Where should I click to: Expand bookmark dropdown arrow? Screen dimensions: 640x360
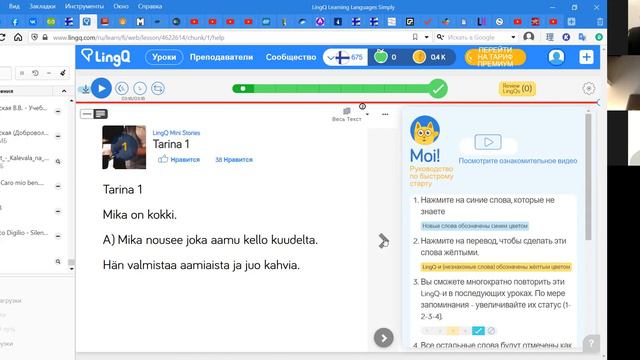click(427, 37)
